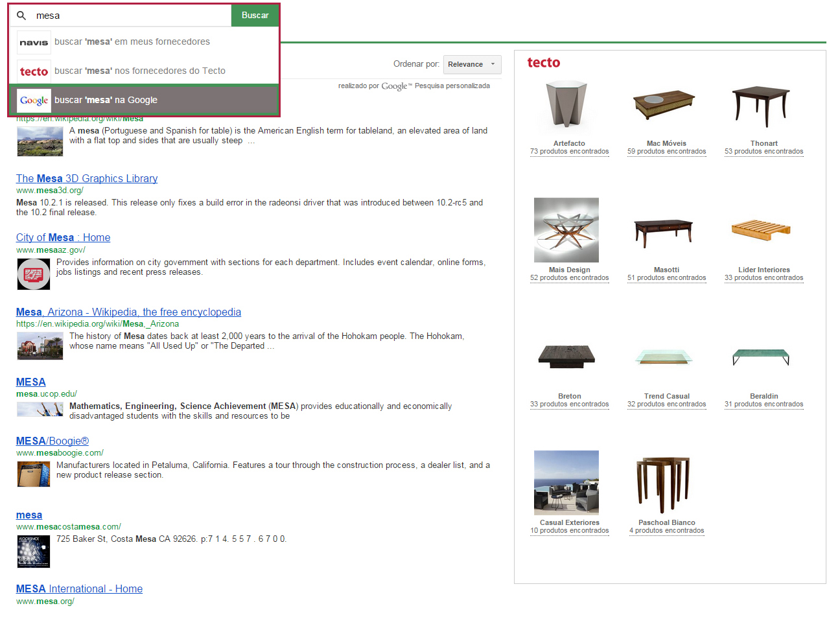Click the www.mesa.org/ URL text
The width and height of the screenshot is (840, 630).
45,601
